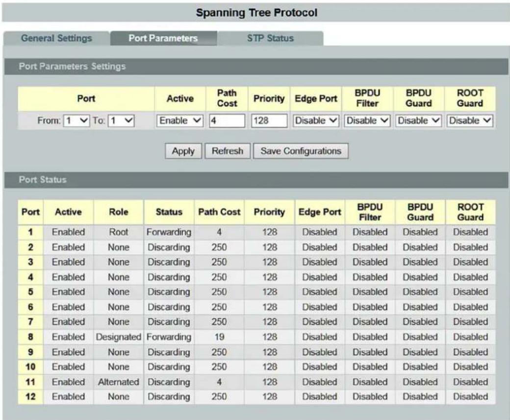Image resolution: width=510 pixels, height=420 pixels.
Task: Click the Port Parameters Settings heading
Action: pyautogui.click(x=72, y=66)
